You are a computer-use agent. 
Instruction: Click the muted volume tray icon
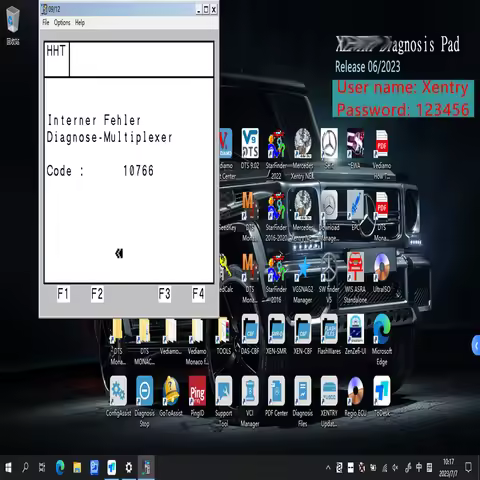(x=396, y=468)
